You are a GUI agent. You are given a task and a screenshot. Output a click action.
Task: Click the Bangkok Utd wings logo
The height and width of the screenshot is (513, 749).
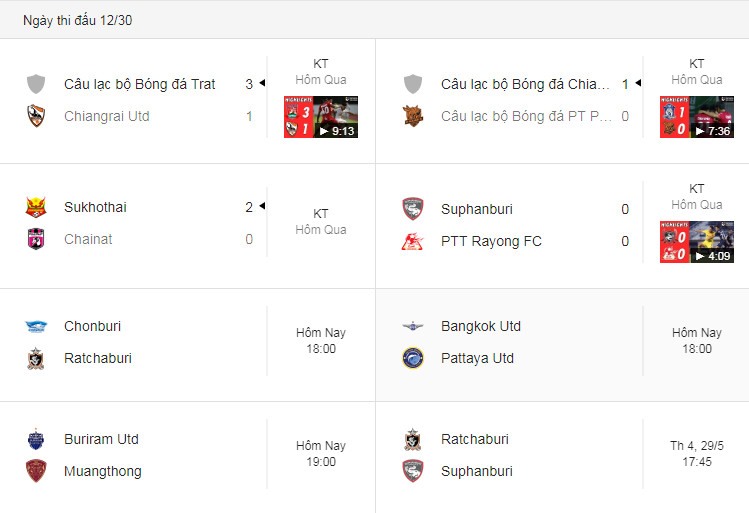[413, 326]
